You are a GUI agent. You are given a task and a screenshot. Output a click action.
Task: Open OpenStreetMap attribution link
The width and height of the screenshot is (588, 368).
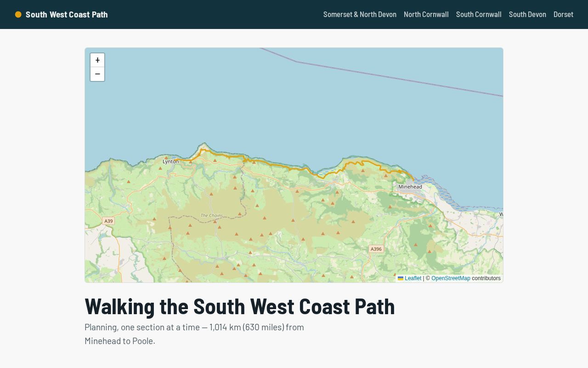click(x=451, y=278)
